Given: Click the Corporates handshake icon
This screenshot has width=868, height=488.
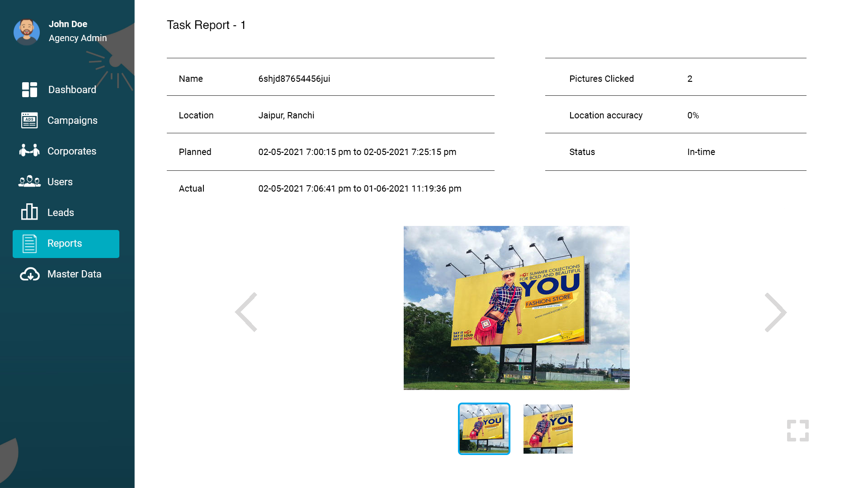Looking at the screenshot, I should (29, 150).
